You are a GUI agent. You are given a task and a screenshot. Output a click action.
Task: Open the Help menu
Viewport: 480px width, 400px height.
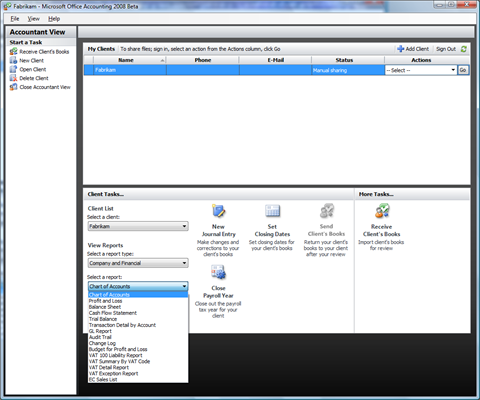pos(54,19)
